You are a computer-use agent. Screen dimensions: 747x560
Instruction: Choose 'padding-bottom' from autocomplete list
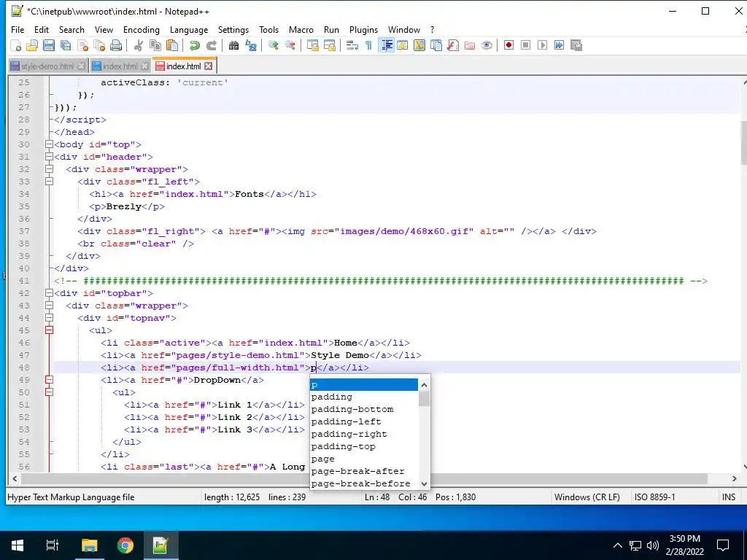tap(364, 409)
